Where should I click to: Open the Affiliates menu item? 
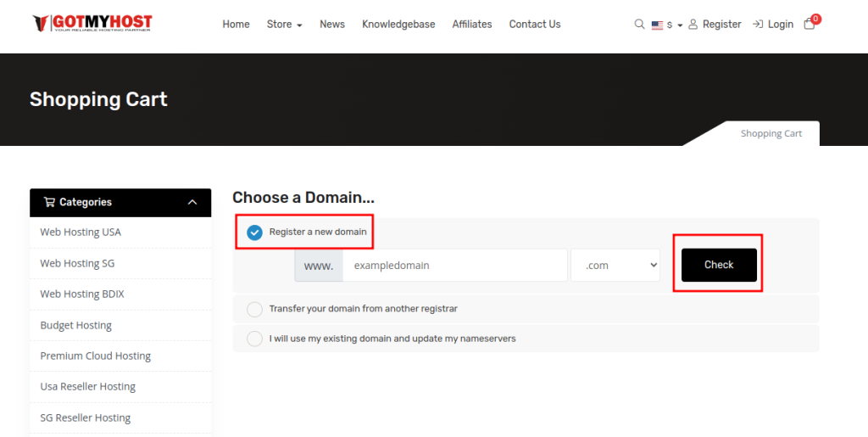[x=471, y=25]
